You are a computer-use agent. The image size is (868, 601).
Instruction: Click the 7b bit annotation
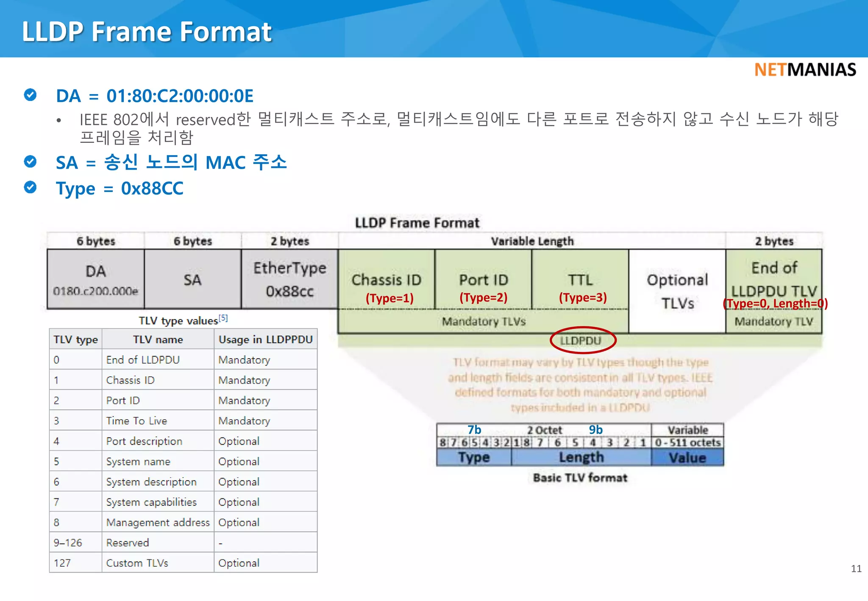pyautogui.click(x=474, y=430)
